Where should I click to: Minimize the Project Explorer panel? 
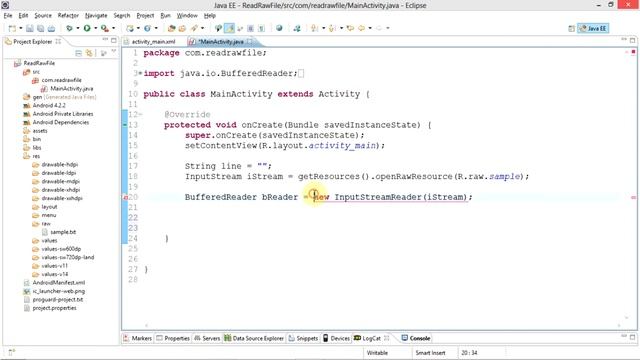click(x=105, y=40)
